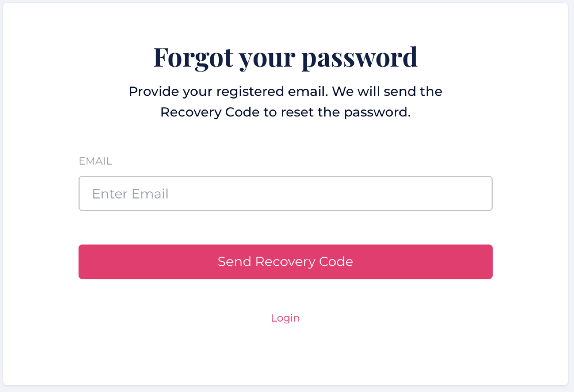This screenshot has height=392, width=574.
Task: Click the word "Forgot" in the title
Action: pyautogui.click(x=193, y=57)
